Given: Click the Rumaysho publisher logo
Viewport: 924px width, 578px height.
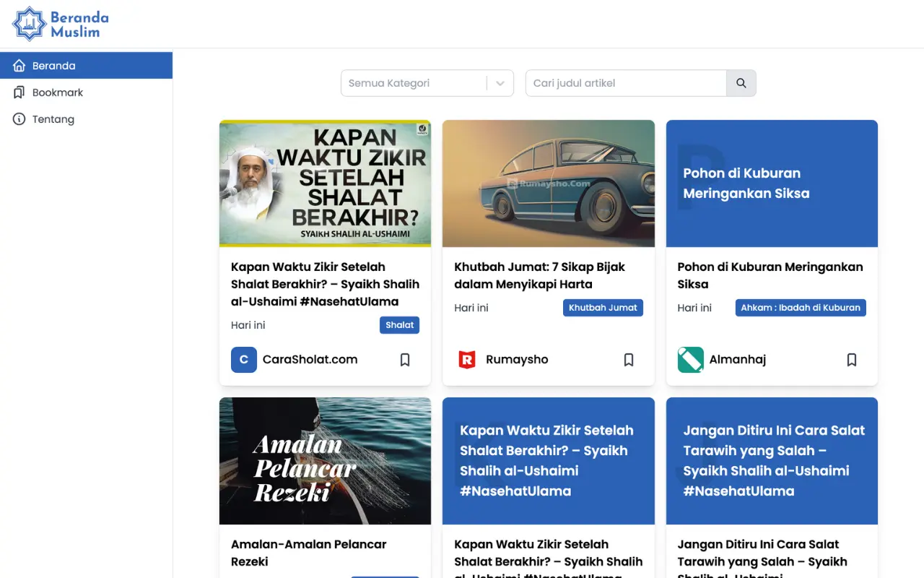Looking at the screenshot, I should (x=467, y=359).
